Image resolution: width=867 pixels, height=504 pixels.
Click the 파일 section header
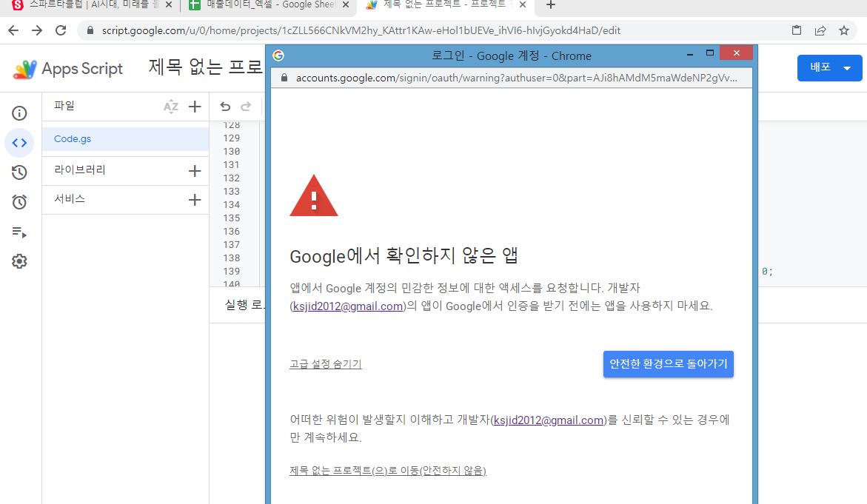point(64,106)
